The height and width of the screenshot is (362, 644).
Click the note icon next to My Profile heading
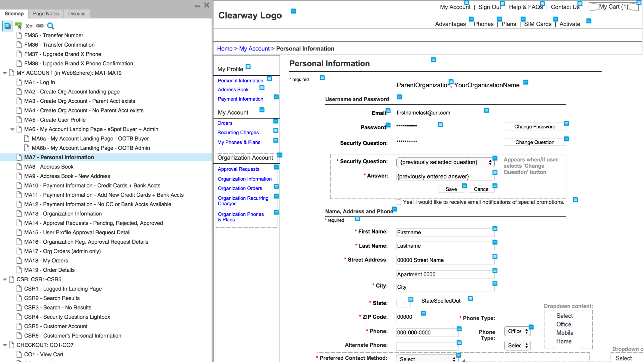pos(248,67)
